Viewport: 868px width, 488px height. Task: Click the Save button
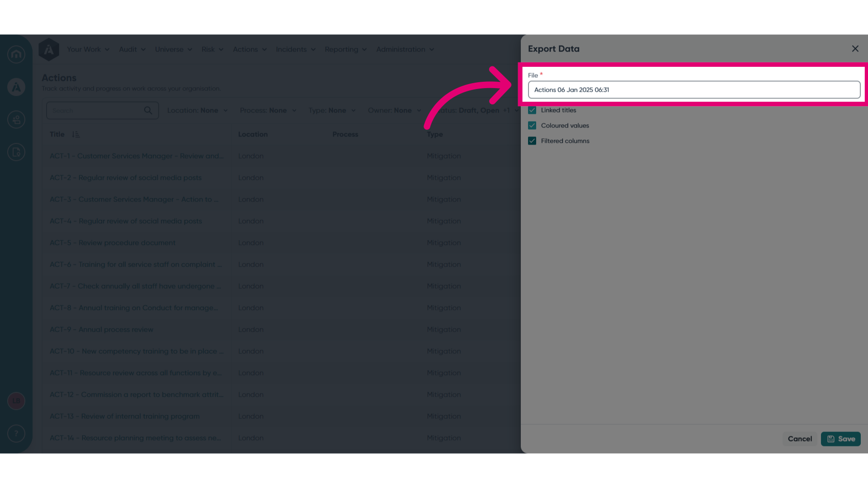coord(840,439)
